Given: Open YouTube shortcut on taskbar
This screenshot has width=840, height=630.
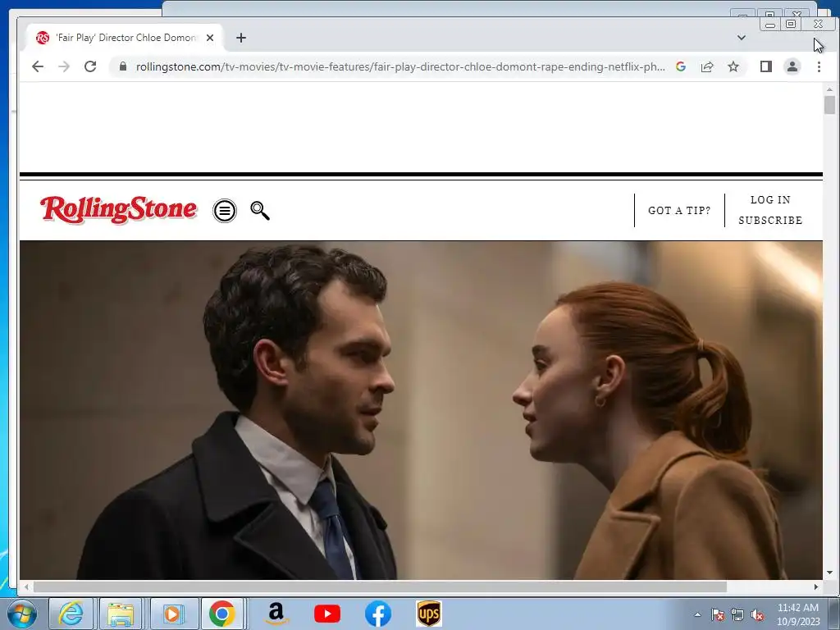Looking at the screenshot, I should 326,614.
